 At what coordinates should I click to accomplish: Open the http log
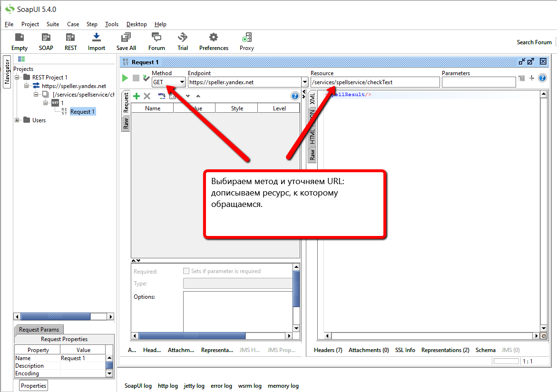[x=167, y=386]
